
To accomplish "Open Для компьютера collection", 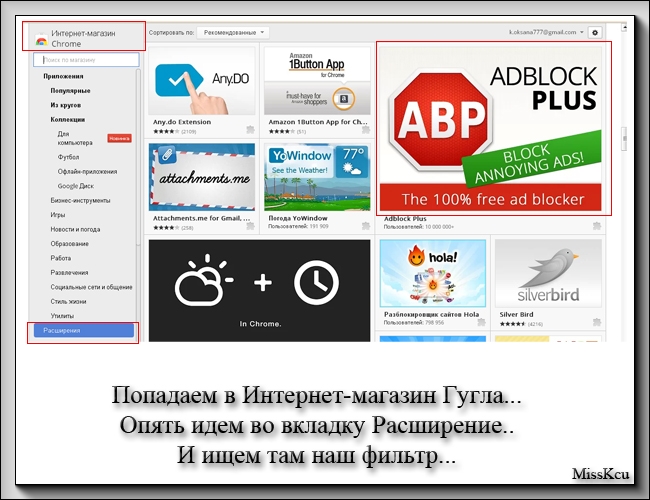I will 75,138.
